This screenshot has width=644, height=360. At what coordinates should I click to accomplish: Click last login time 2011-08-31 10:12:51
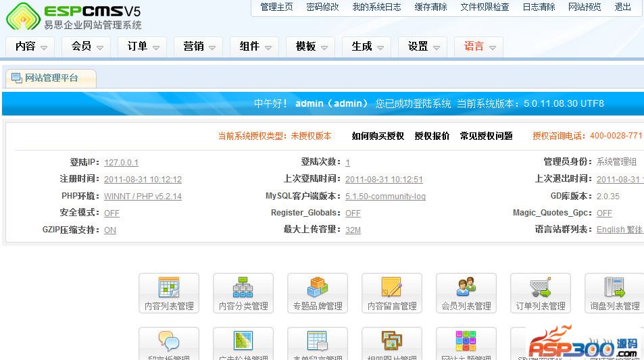384,180
